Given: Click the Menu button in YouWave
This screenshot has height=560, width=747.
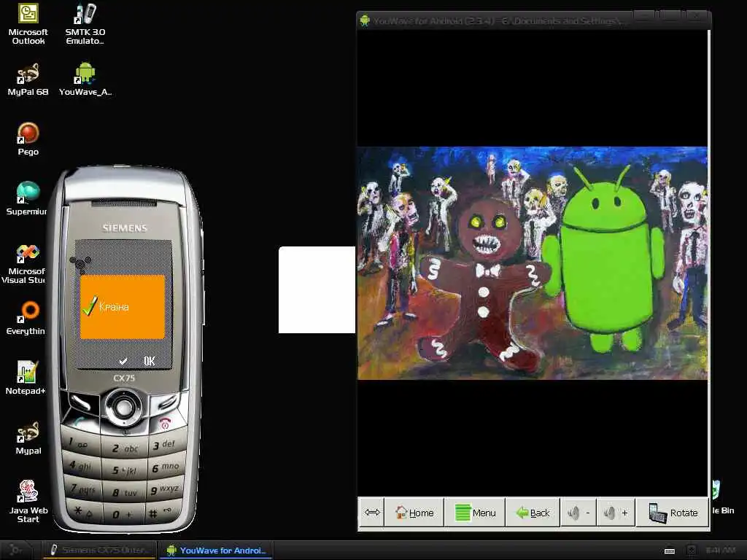Looking at the screenshot, I should [475, 513].
